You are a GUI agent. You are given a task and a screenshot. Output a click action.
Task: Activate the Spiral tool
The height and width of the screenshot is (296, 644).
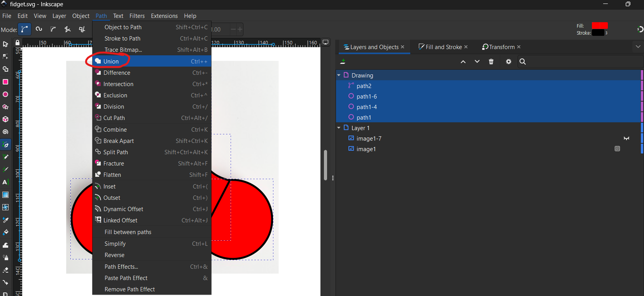[5, 132]
